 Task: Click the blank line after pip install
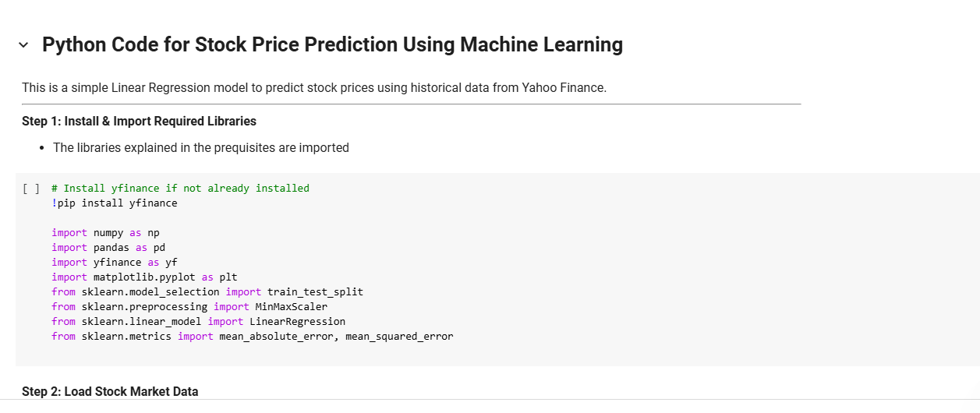point(234,218)
